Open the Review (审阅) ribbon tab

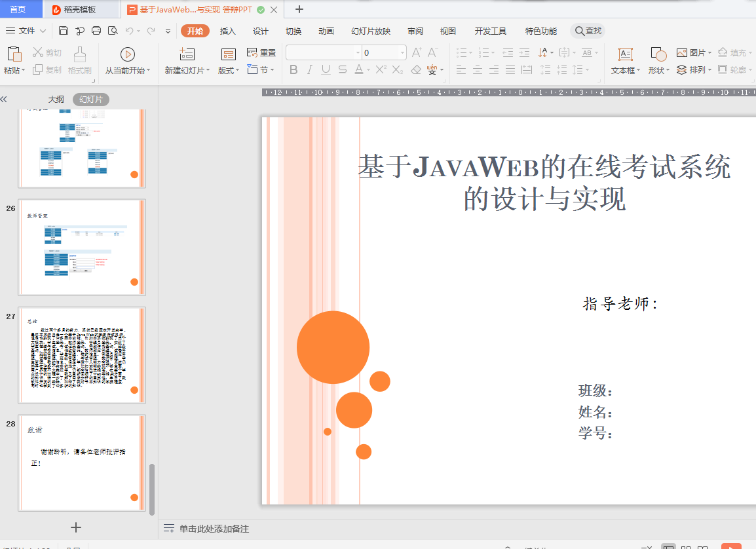tap(415, 31)
